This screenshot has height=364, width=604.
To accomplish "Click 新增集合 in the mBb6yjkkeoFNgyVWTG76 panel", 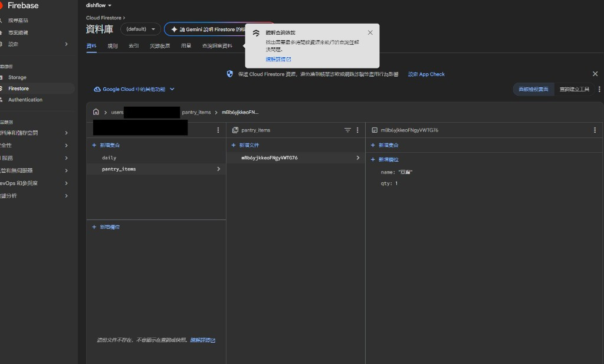I will 385,145.
